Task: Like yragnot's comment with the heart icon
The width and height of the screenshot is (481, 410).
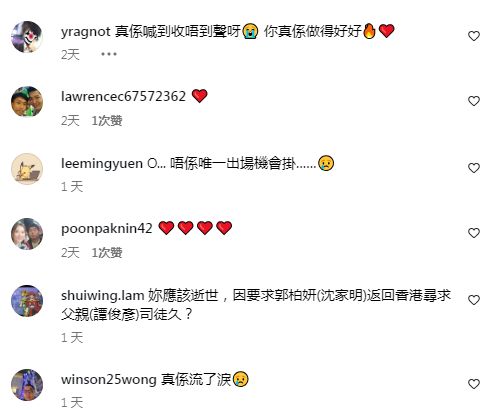Action: click(473, 36)
